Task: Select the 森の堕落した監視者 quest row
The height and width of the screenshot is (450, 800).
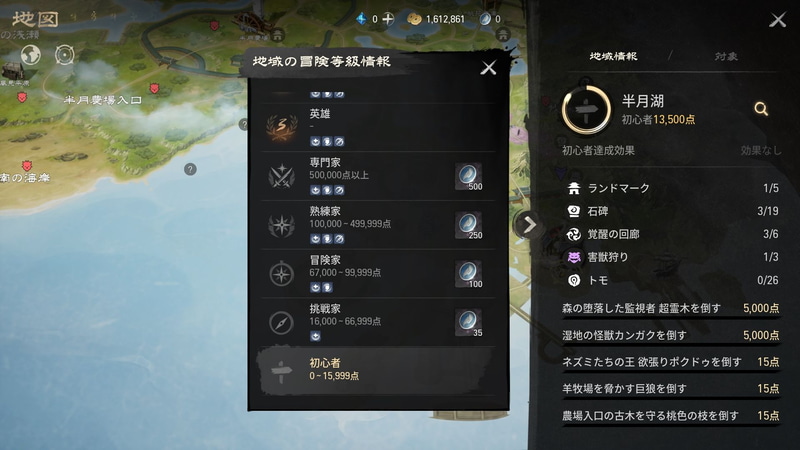Action: click(671, 309)
